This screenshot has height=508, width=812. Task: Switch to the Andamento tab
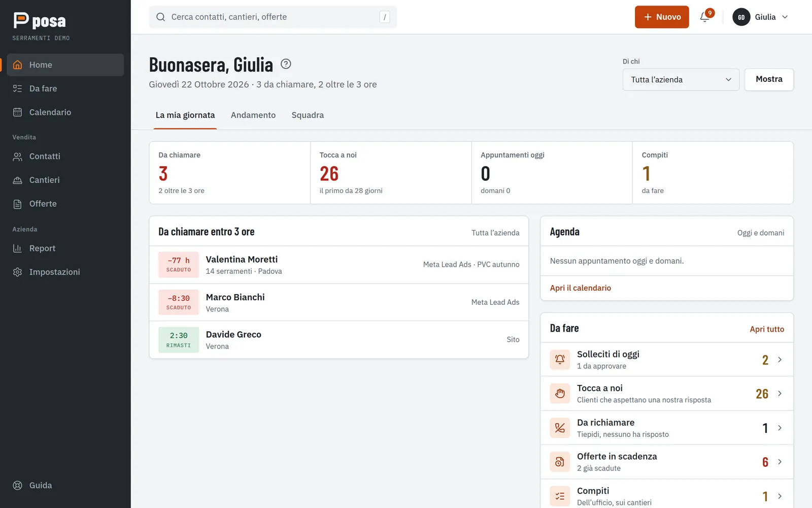click(253, 115)
